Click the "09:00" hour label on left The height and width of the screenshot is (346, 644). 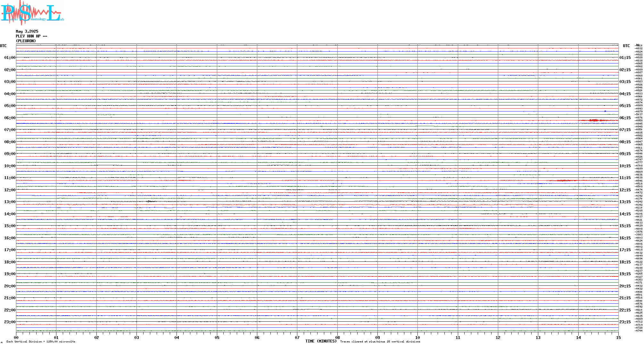tap(10, 154)
